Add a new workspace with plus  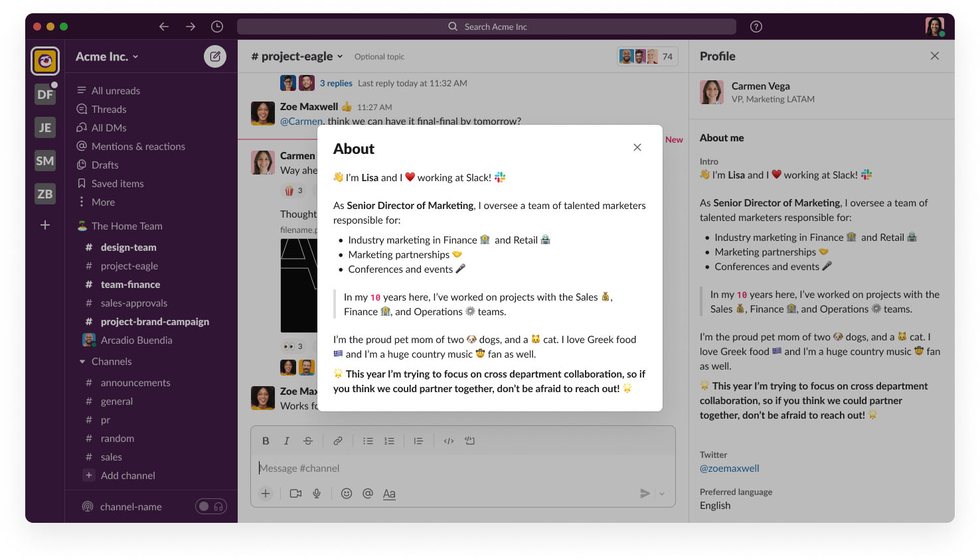coord(45,225)
